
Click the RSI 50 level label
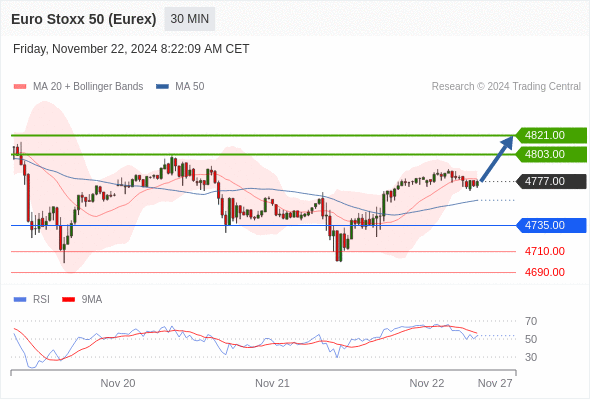(x=531, y=339)
